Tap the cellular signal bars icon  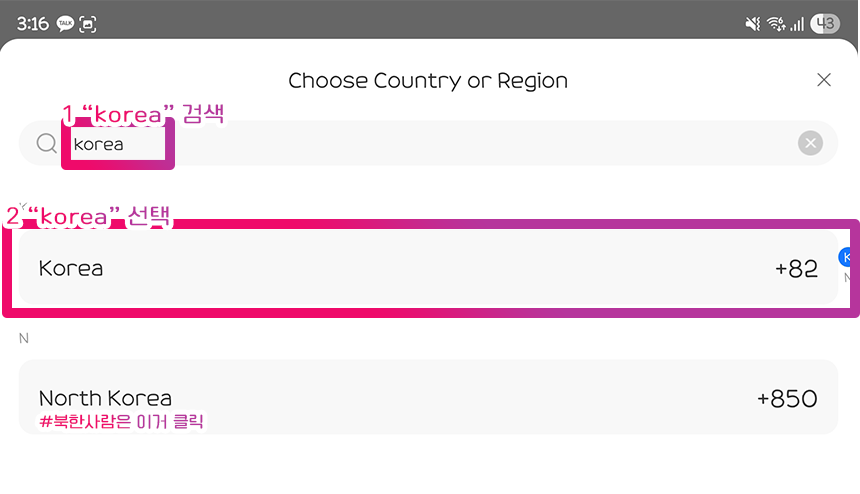pos(796,23)
